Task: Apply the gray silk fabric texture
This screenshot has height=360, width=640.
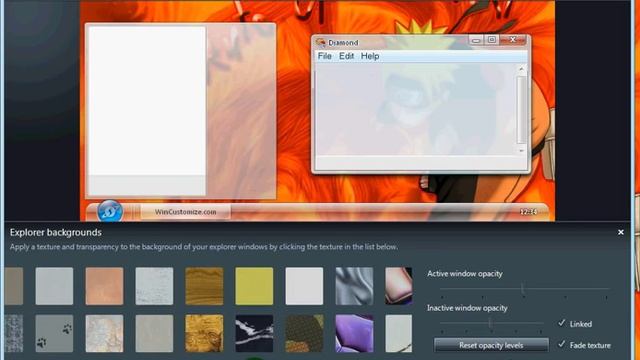Action: [x=354, y=286]
